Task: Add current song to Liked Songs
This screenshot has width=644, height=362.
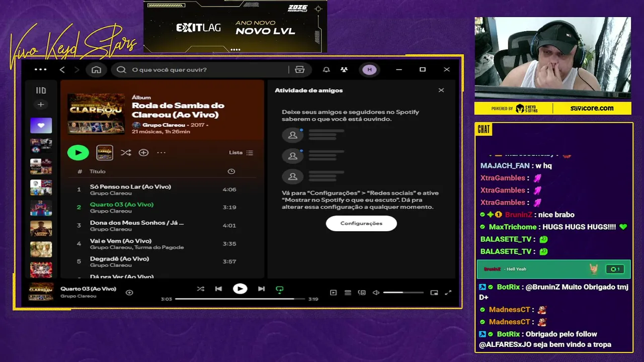Action: click(129, 293)
